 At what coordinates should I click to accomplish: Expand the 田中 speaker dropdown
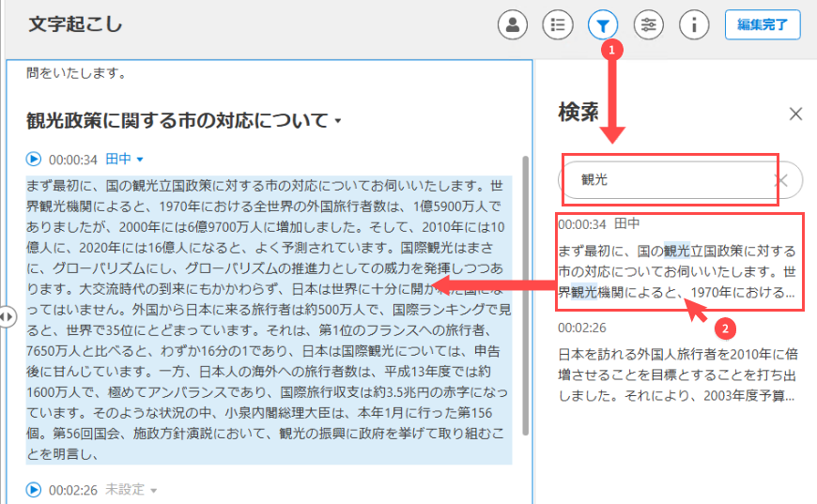click(124, 160)
